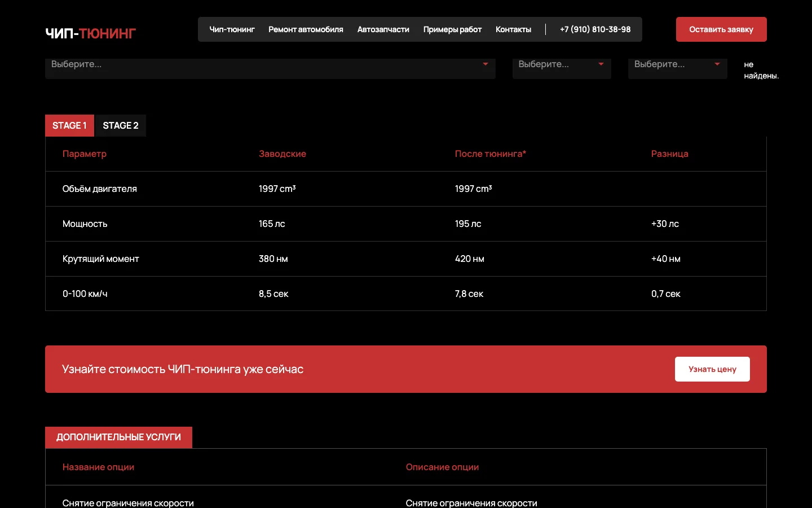812x508 pixels.
Task: Click the Оставить заявку button
Action: [721, 29]
